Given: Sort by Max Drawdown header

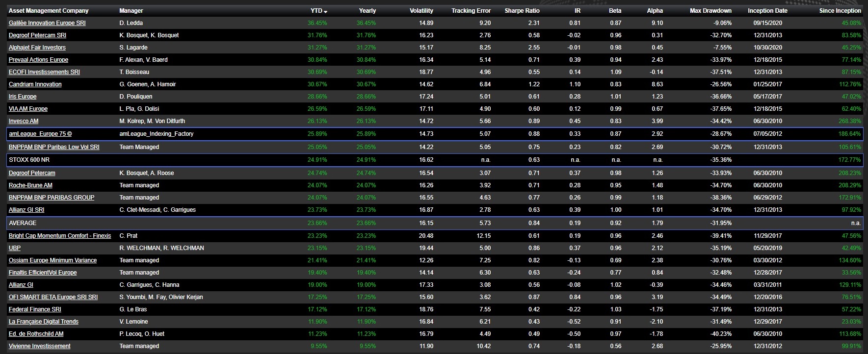Looking at the screenshot, I should (710, 11).
